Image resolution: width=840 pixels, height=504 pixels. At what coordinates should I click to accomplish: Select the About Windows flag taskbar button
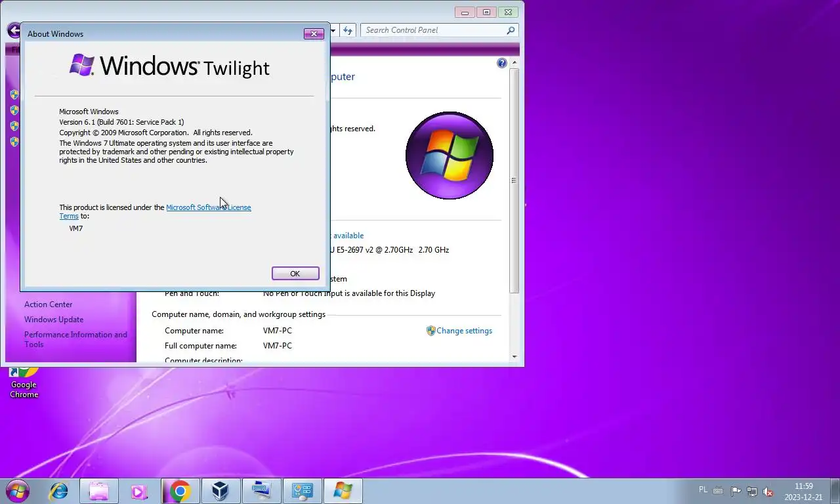coord(343,491)
